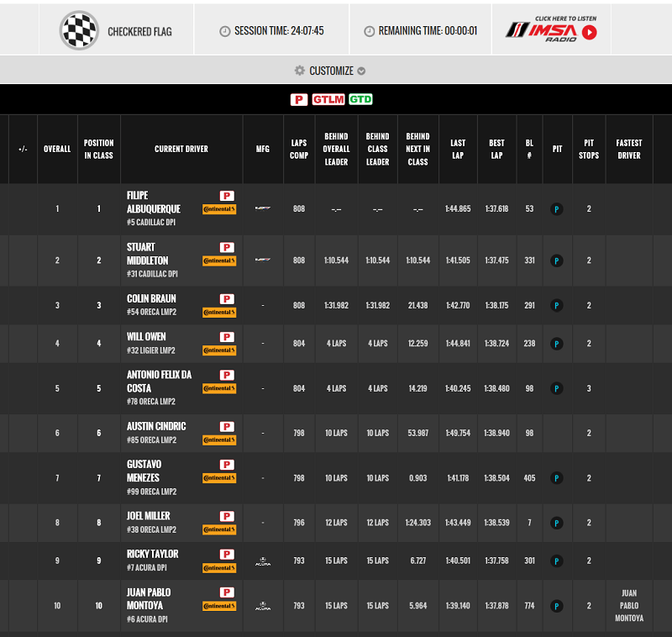Toggle the P class filter
The image size is (672, 637).
(x=299, y=99)
